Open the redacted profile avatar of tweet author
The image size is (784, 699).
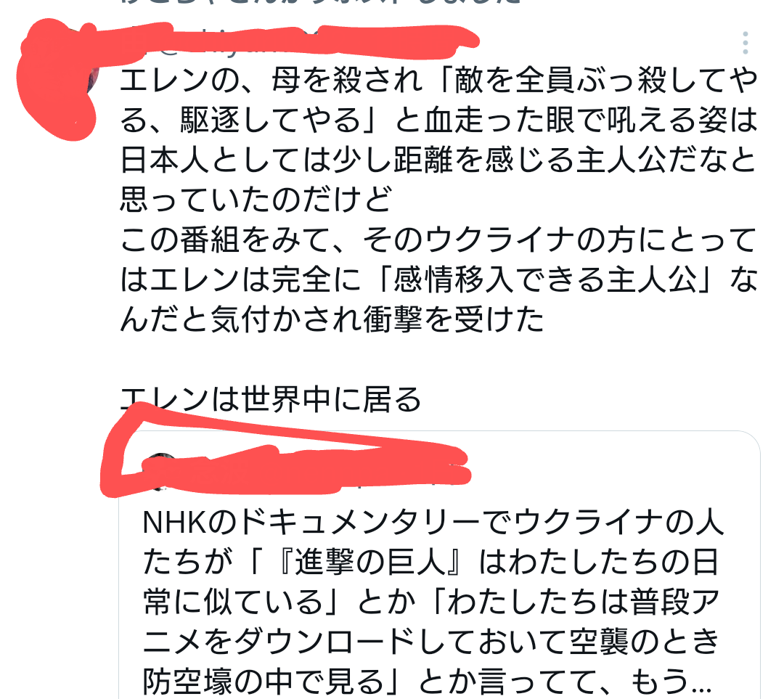click(57, 75)
